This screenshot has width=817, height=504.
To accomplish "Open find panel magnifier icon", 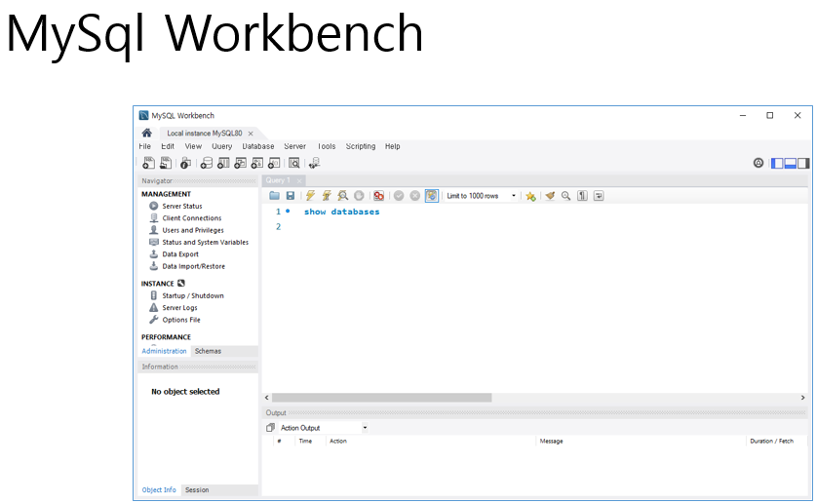I will 565,196.
